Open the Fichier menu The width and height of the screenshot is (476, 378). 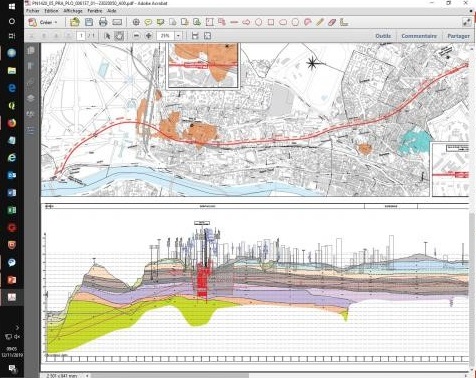coord(33,11)
